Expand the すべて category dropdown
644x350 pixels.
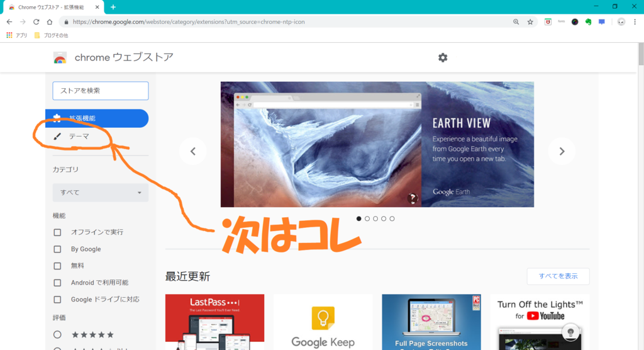101,193
